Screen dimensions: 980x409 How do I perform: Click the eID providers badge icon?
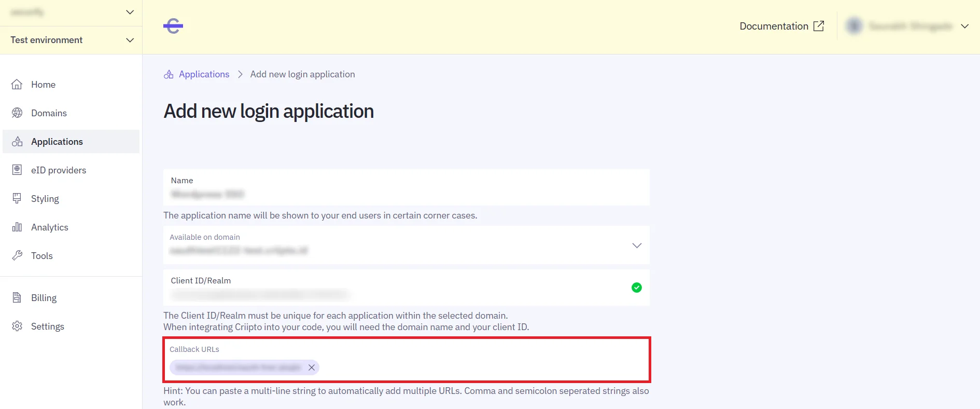coord(17,170)
